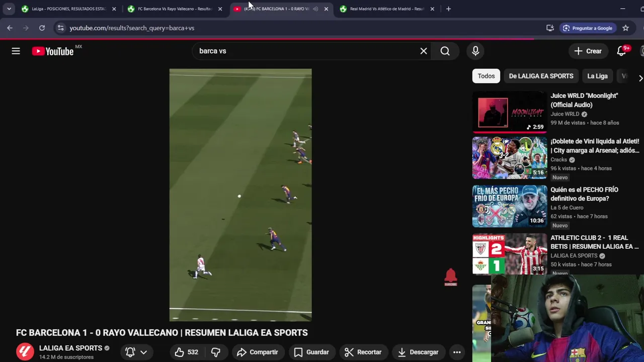
Task: Select the Todos filter chip
Action: 486,76
